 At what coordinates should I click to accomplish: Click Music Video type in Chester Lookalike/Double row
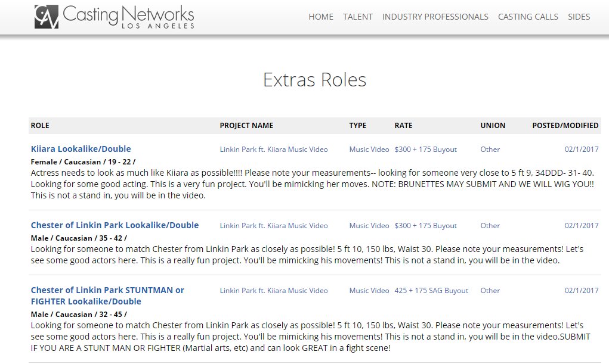[x=369, y=226]
